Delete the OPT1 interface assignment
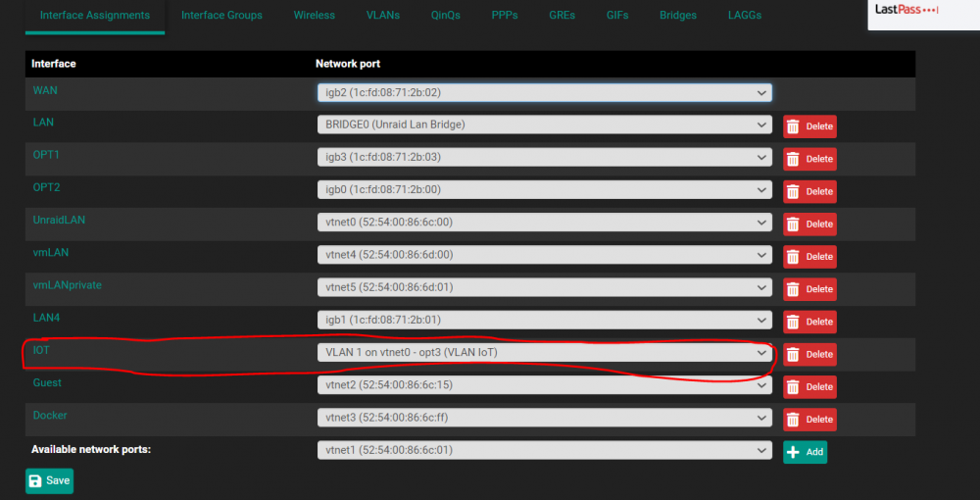This screenshot has height=500, width=980. (x=809, y=159)
